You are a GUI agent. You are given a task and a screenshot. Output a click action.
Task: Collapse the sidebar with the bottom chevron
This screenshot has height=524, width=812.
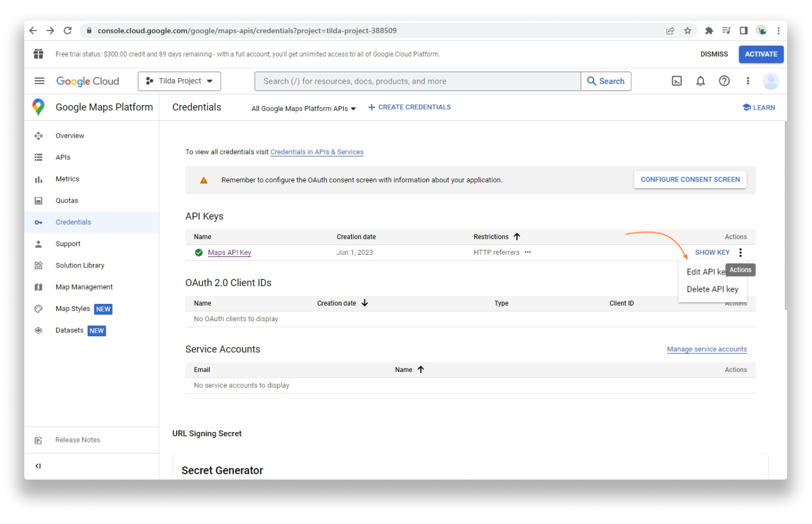[38, 466]
